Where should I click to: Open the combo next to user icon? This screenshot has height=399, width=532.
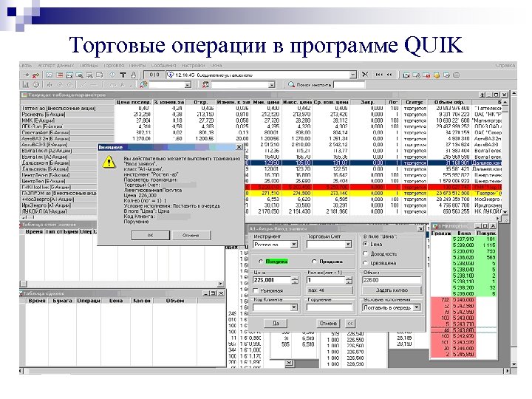click(x=271, y=84)
